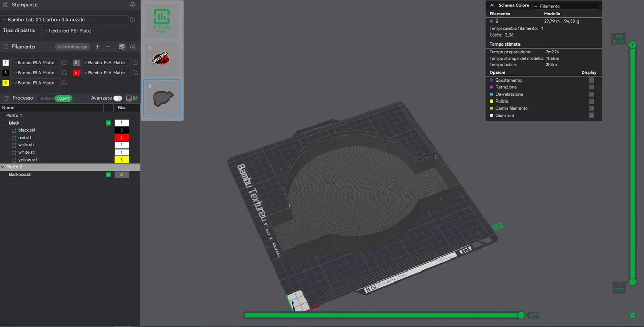Add a filament with the plus icon
The image size is (644, 327).
pyautogui.click(x=97, y=47)
